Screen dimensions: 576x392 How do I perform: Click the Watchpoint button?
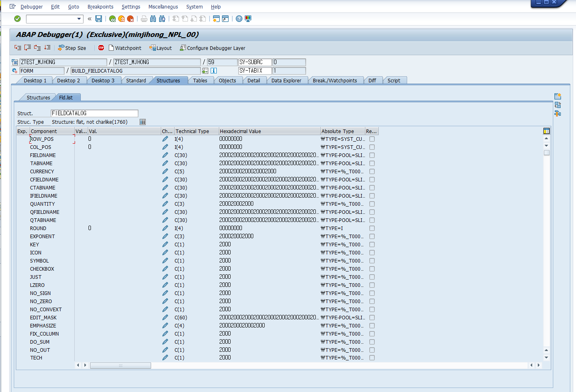pyautogui.click(x=125, y=48)
